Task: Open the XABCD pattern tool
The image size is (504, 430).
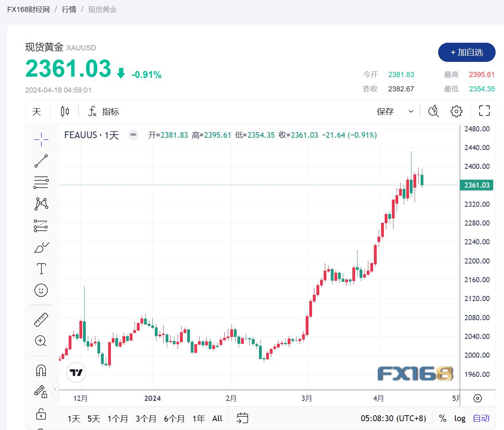Action: coord(41,204)
